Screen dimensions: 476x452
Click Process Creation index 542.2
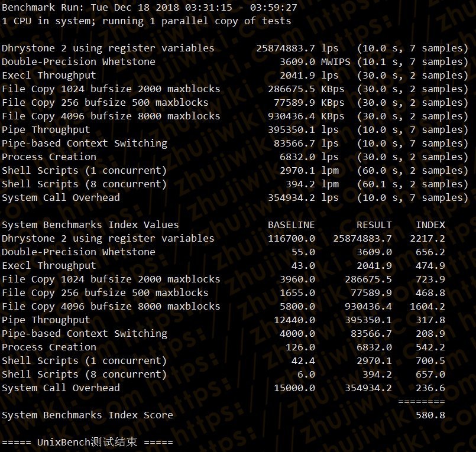[x=430, y=347]
